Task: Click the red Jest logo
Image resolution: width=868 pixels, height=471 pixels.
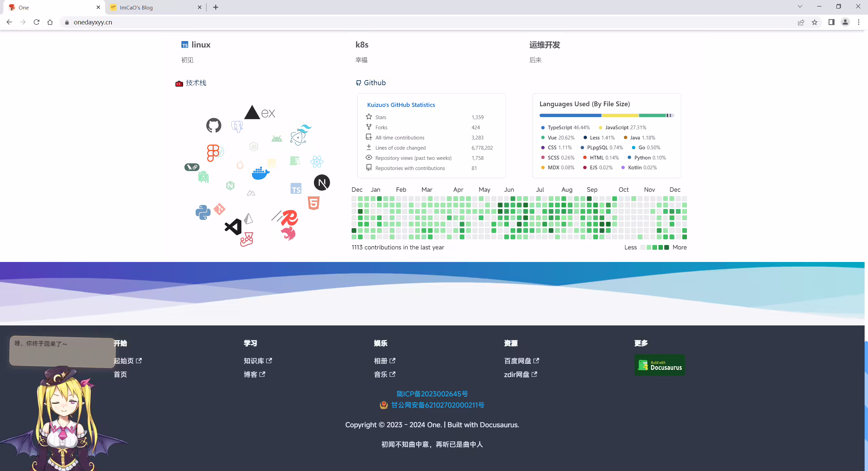Action: pos(247,240)
